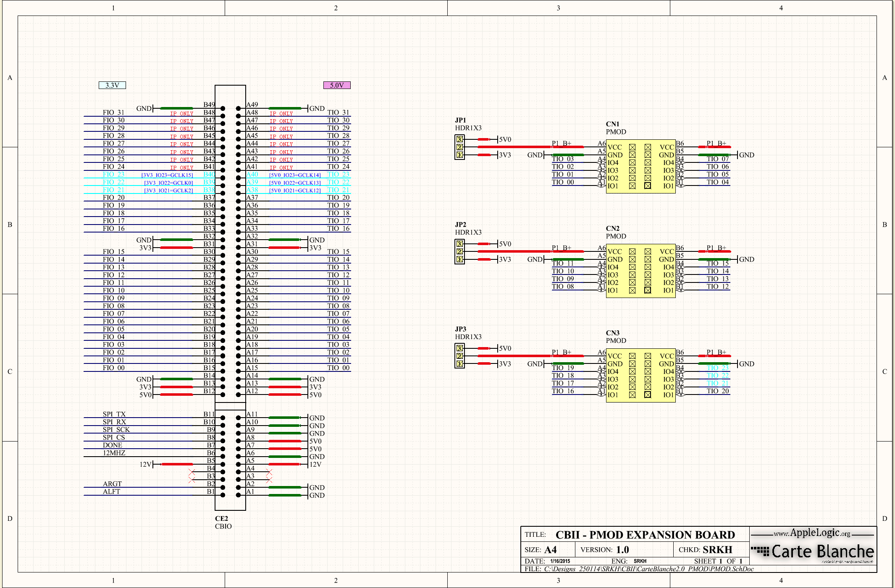Click the JP1 three-pin header symbol

pyautogui.click(x=460, y=147)
